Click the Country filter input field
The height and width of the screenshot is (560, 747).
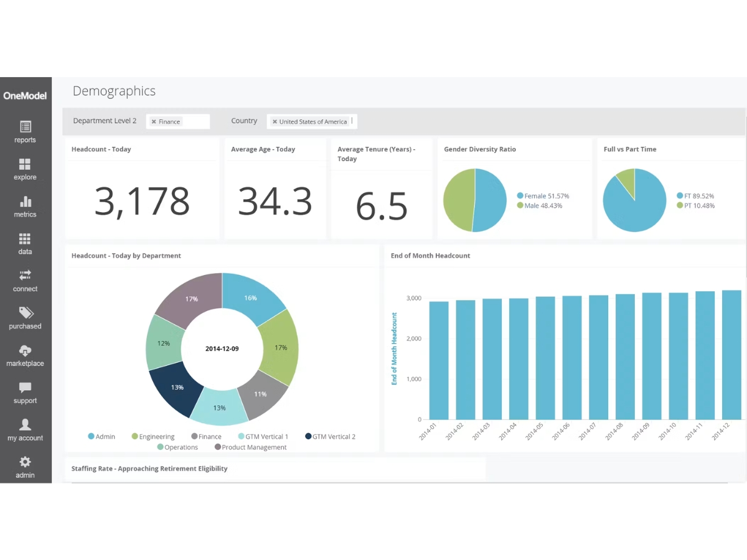(x=312, y=121)
